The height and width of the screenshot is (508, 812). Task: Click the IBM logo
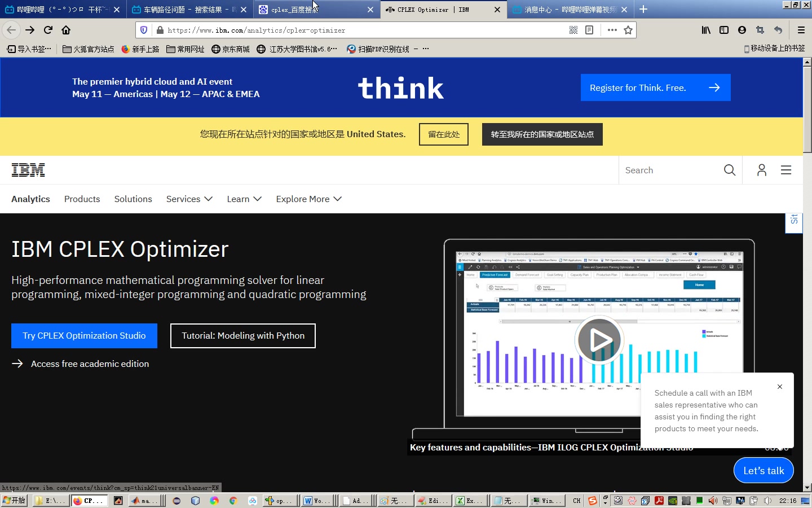click(28, 170)
